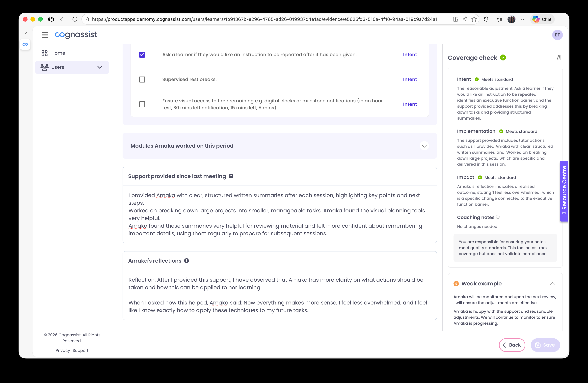Check the visual access to time remaining option
The width and height of the screenshot is (588, 383).
pos(142,104)
